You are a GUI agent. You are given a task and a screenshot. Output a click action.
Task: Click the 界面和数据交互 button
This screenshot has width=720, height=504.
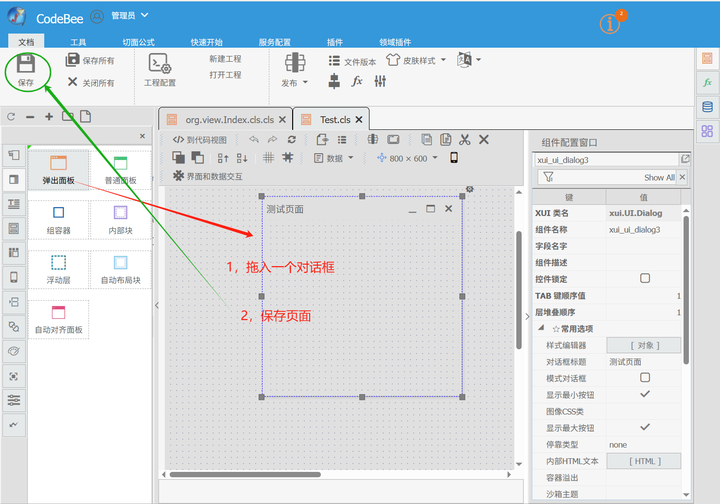tap(208, 176)
